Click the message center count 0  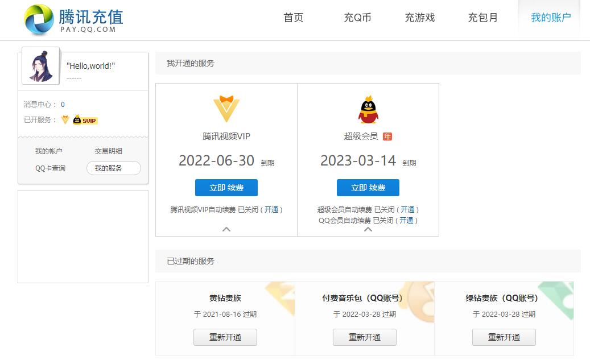click(63, 105)
